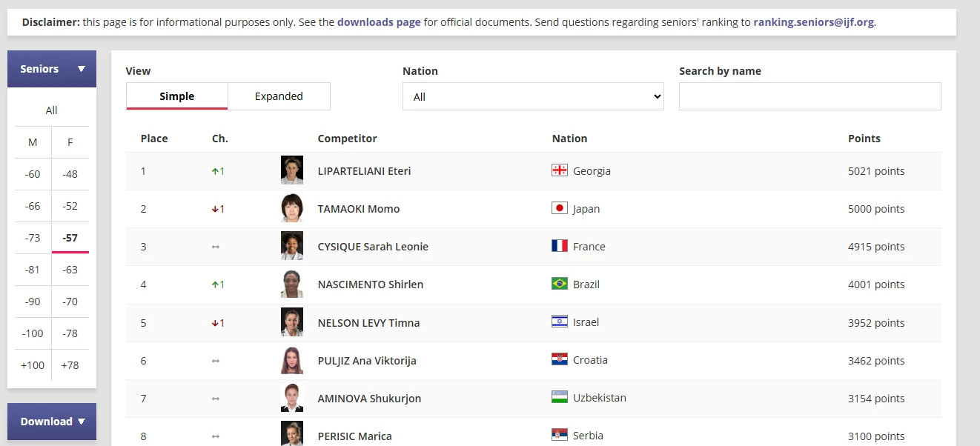Click the Israel flag icon
980x446 pixels.
[560, 322]
